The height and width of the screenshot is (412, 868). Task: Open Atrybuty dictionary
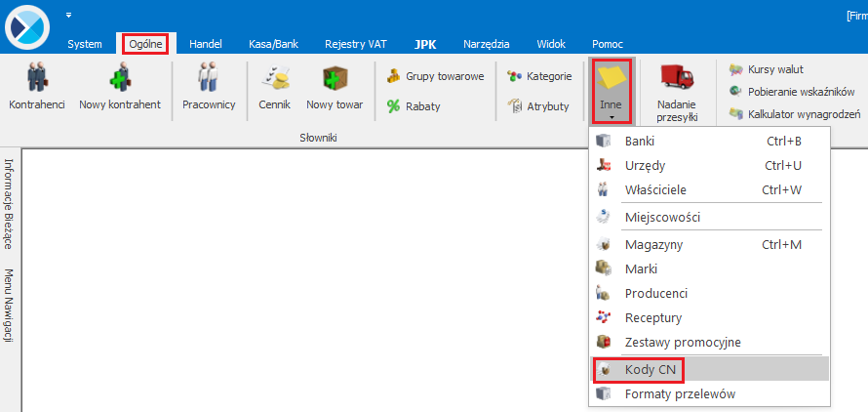(x=538, y=106)
